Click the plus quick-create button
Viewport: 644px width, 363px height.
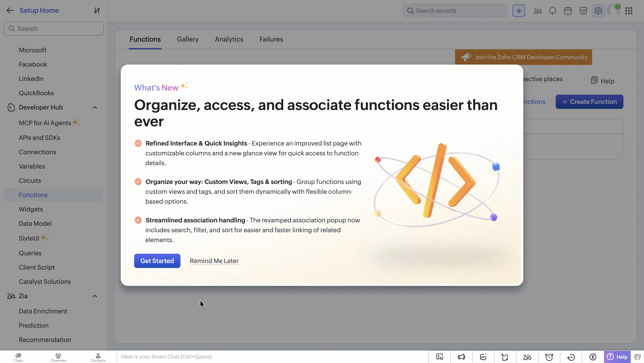click(519, 11)
